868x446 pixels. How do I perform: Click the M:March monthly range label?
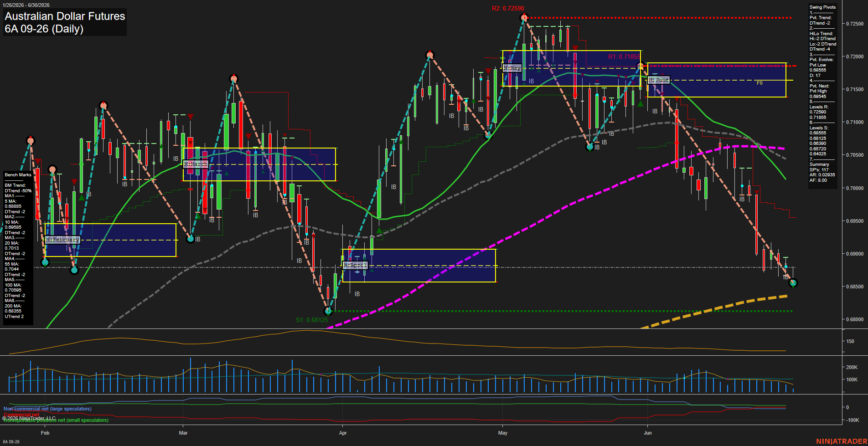click(x=196, y=164)
